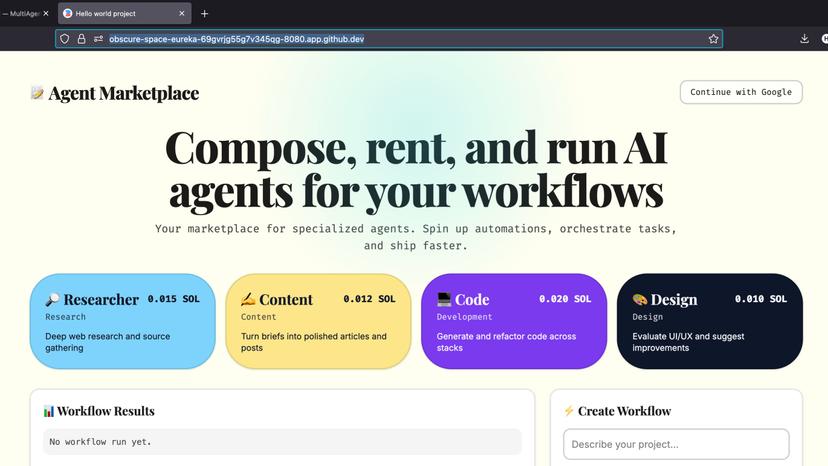Open the browser downloads icon
This screenshot has height=466, width=828.
click(x=804, y=39)
